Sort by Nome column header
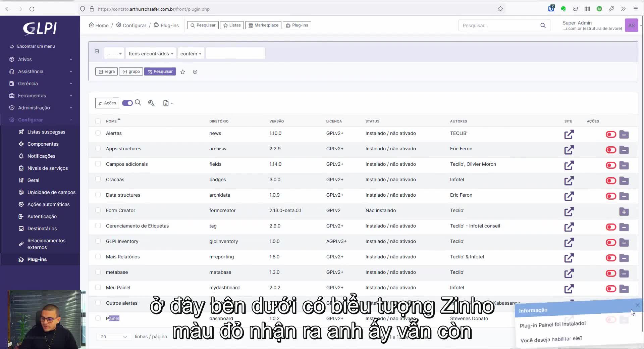The height and width of the screenshot is (349, 644). click(x=111, y=121)
